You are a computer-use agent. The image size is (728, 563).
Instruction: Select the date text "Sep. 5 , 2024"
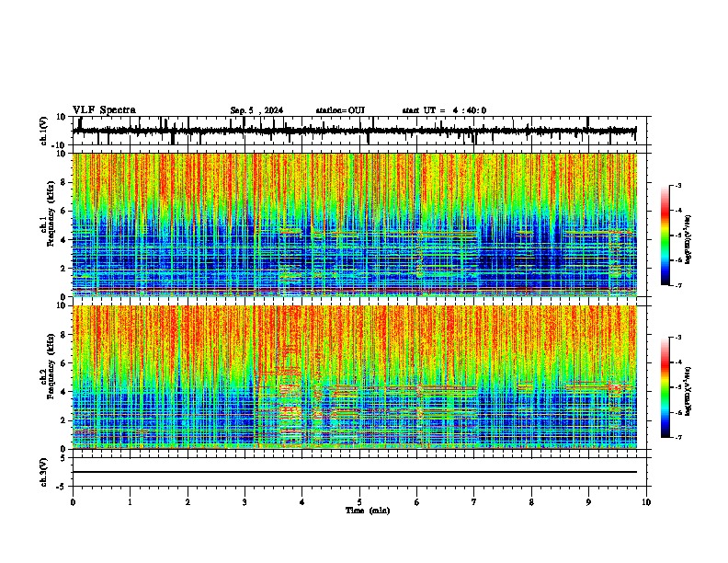pyautogui.click(x=256, y=110)
